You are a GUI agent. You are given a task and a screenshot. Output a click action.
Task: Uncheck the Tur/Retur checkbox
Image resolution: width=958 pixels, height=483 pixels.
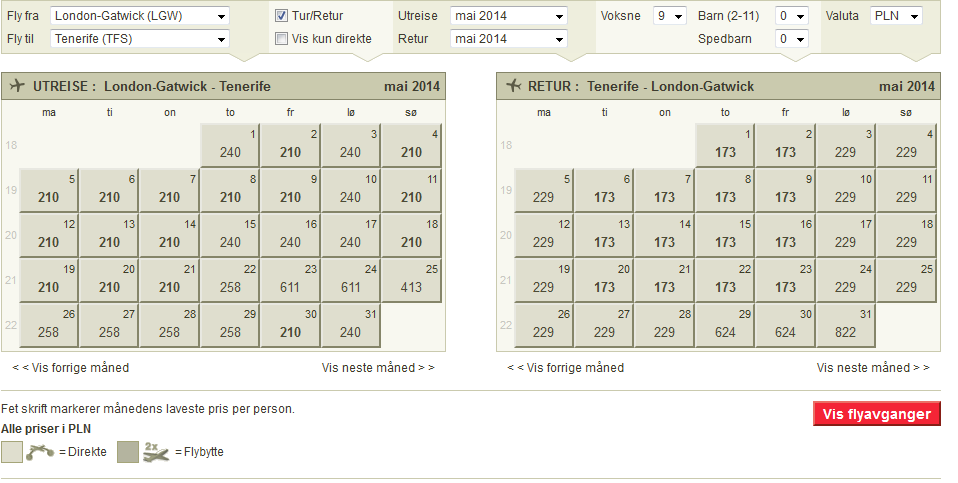pyautogui.click(x=282, y=16)
